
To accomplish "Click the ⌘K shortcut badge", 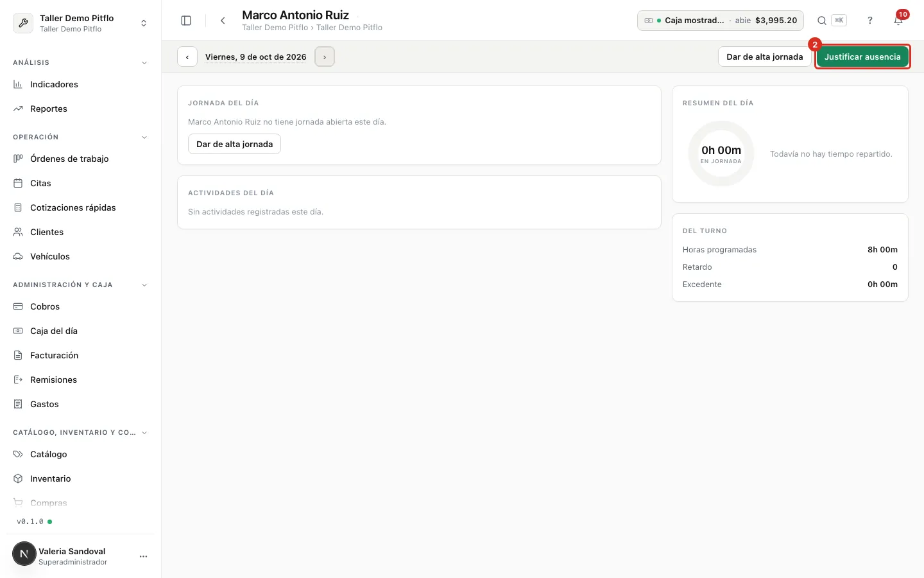I will point(839,21).
